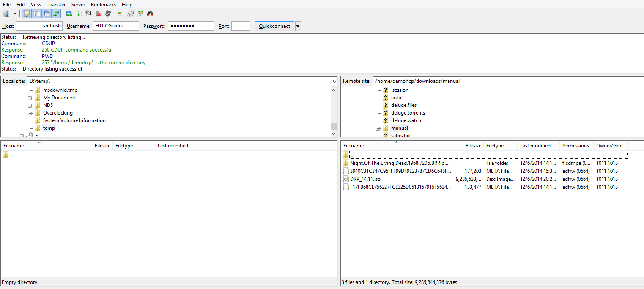Open the Site Manager icon
This screenshot has width=644, height=289.
6,14
